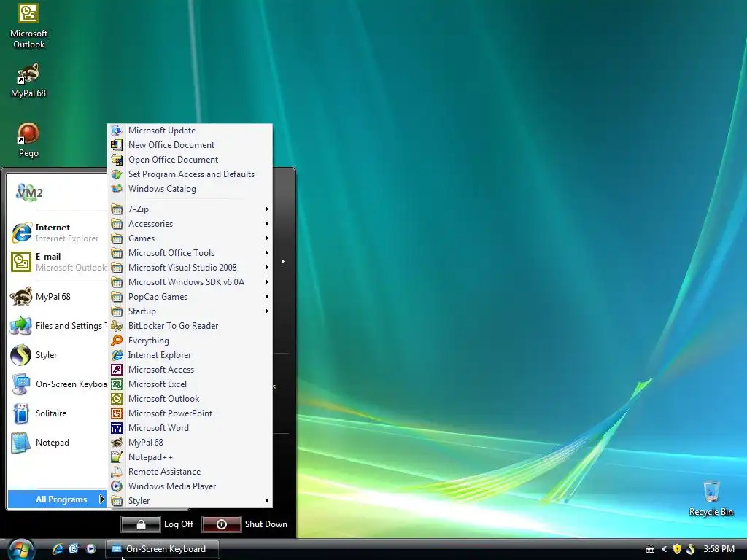Launch BitLocker To Go Reader
The image size is (747, 560).
tap(190, 326)
